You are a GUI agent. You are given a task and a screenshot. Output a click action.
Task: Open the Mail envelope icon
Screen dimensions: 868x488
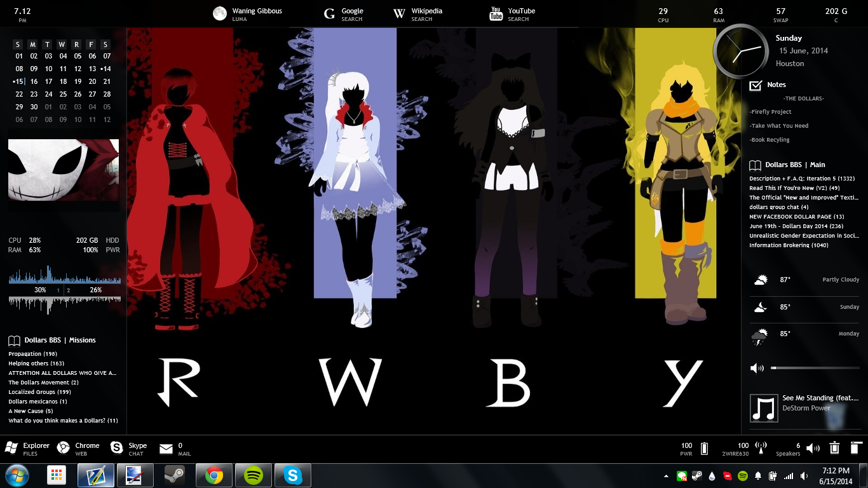point(166,449)
